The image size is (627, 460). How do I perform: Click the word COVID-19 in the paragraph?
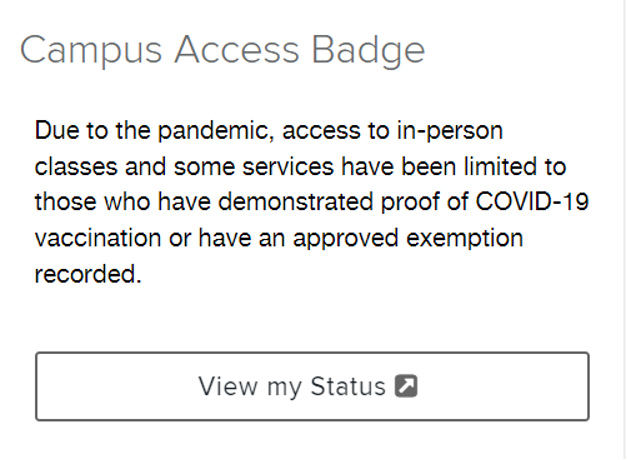point(532,201)
